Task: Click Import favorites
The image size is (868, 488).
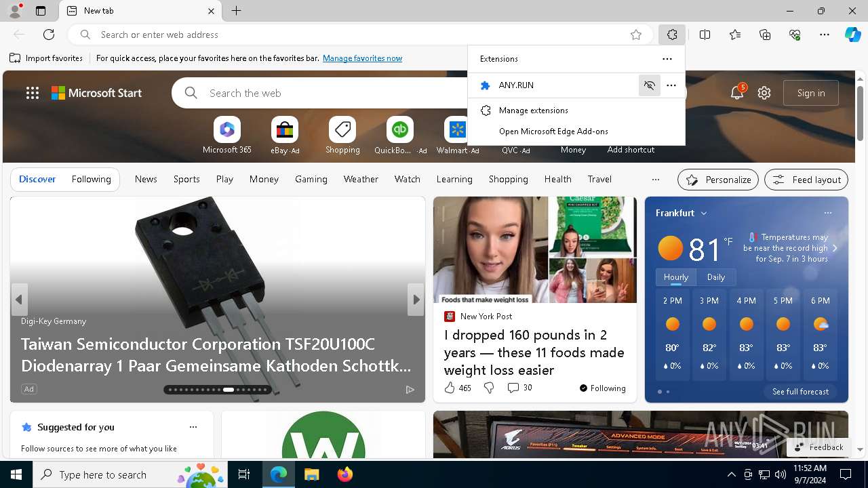Action: pyautogui.click(x=46, y=58)
